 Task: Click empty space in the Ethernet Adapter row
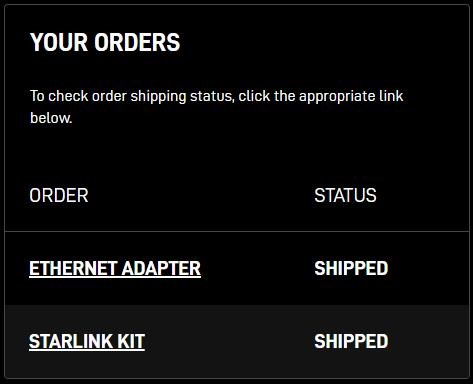pos(257,269)
